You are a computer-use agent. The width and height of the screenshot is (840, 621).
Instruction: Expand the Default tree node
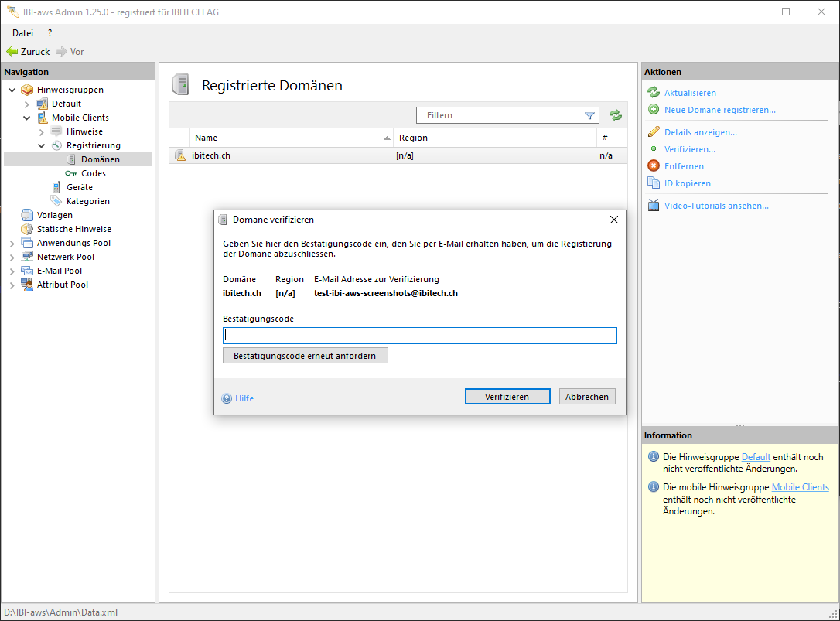(27, 104)
